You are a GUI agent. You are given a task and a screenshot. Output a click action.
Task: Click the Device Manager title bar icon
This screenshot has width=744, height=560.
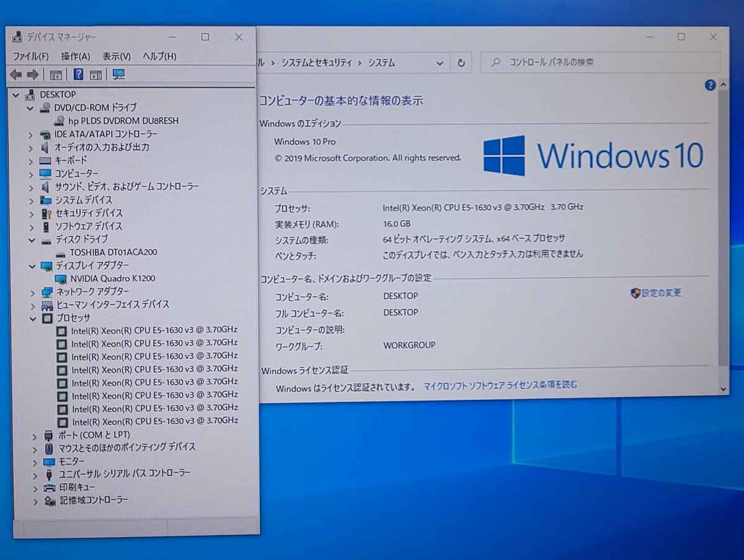(18, 37)
